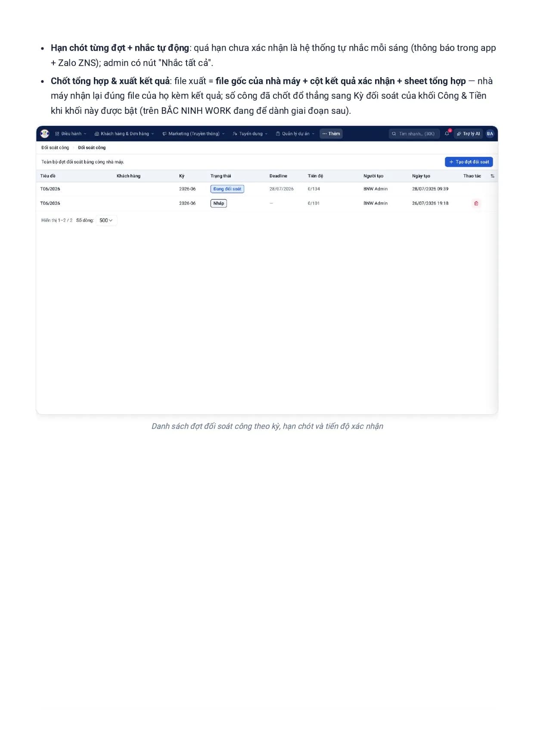The height and width of the screenshot is (756, 534).
Task: Sort by the Ngày tạo column header
Action: point(421,176)
